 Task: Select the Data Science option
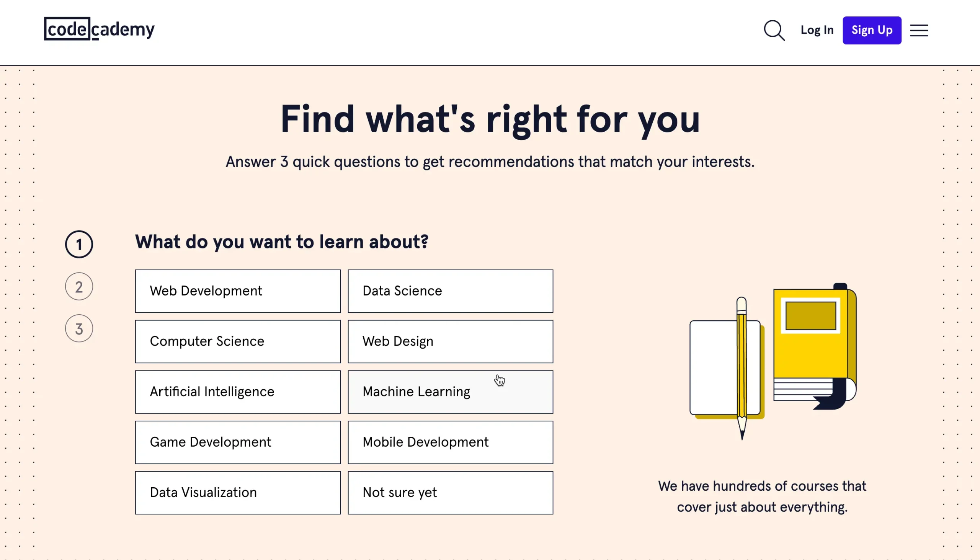450,291
